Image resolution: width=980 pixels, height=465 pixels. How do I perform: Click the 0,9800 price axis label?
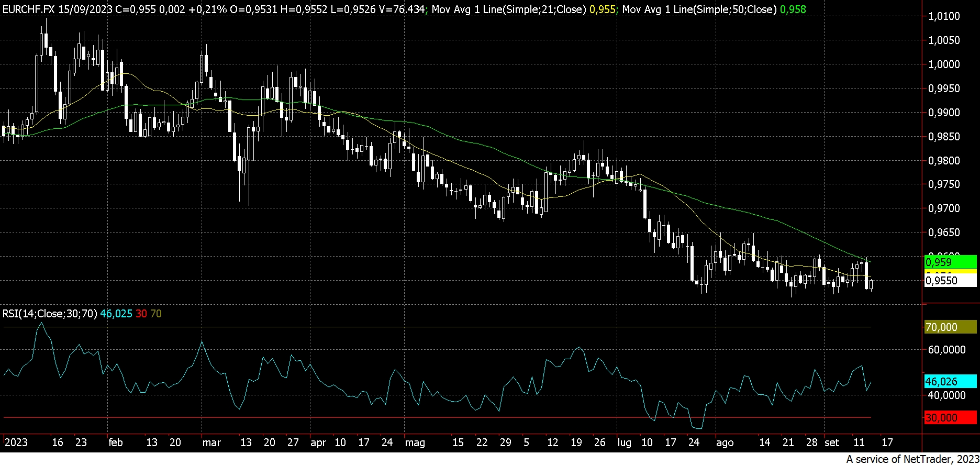tap(944, 161)
